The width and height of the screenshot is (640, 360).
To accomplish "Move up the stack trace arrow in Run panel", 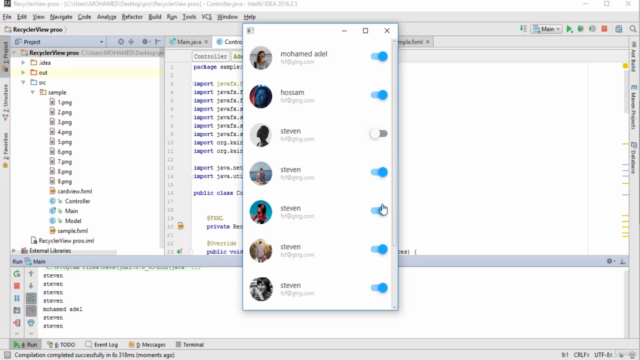I will point(31,274).
